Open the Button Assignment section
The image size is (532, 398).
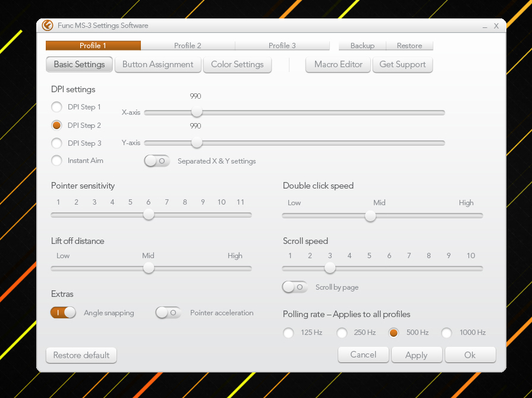[x=158, y=64]
